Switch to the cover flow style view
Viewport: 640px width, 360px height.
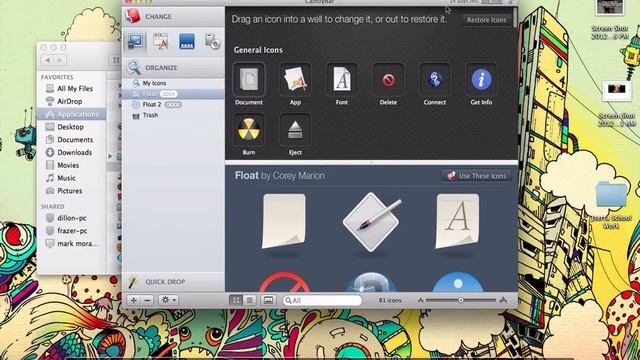pos(268,300)
